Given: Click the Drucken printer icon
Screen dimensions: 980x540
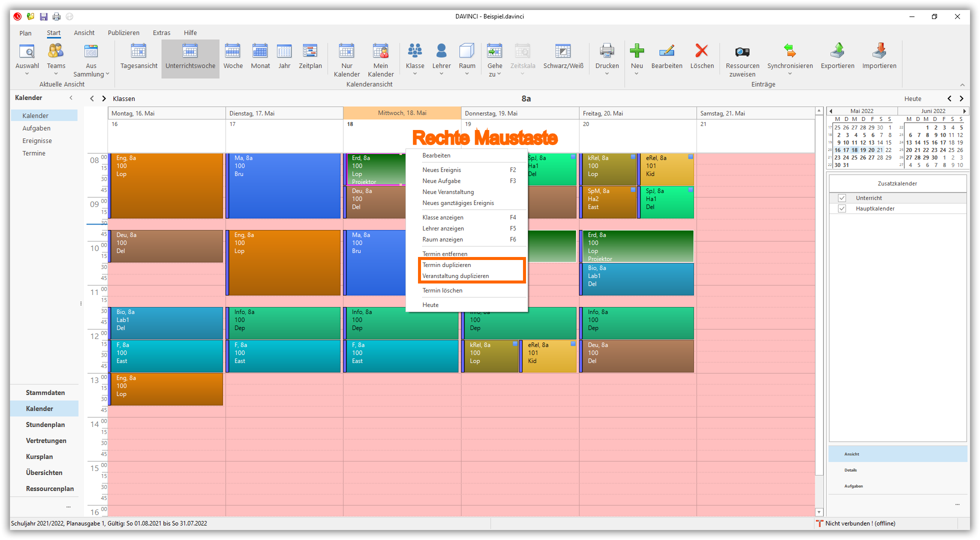Looking at the screenshot, I should pyautogui.click(x=607, y=51).
